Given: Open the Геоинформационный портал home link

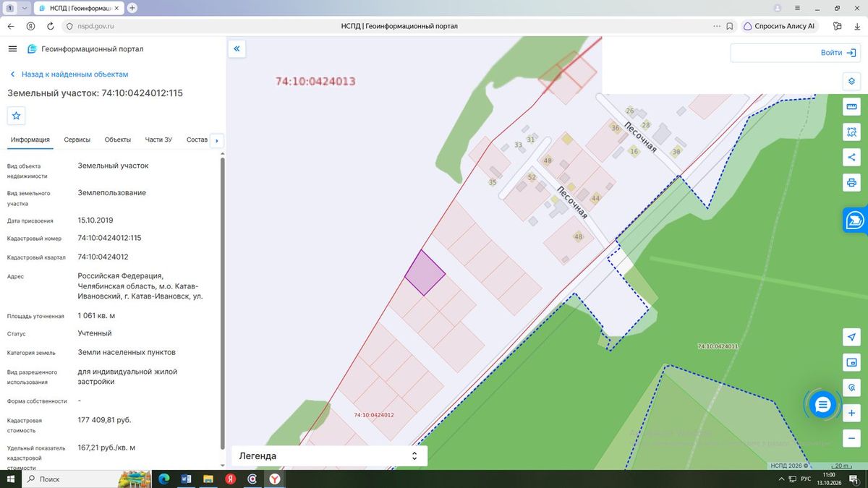Looking at the screenshot, I should tap(85, 49).
